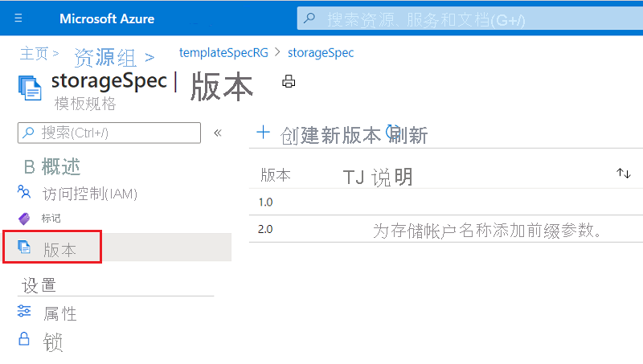Open the 资源组 breadcrumb link

pyautogui.click(x=105, y=57)
